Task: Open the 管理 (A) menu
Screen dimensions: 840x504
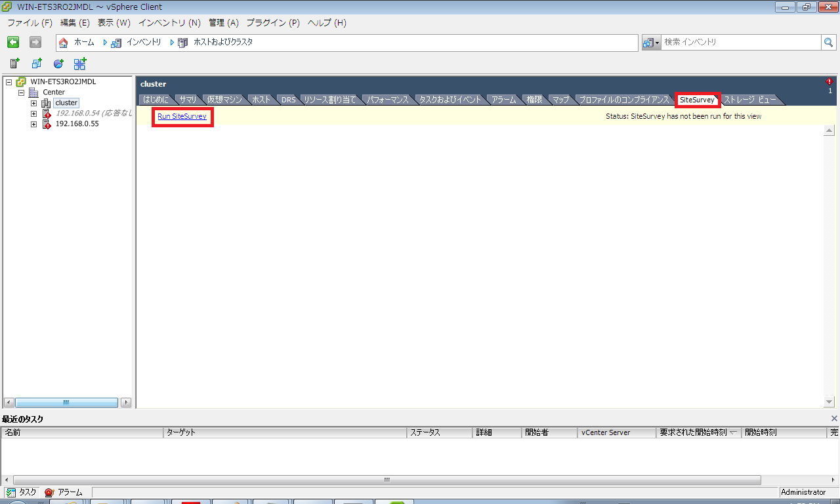Action: click(223, 23)
